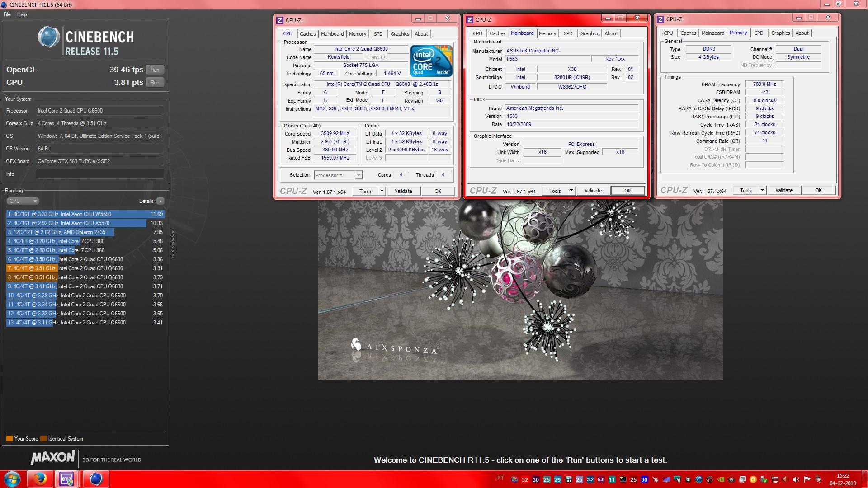Open About tab in the CPU-tab CPU-Z window
Image resolution: width=868 pixels, height=488 pixels.
pos(421,34)
